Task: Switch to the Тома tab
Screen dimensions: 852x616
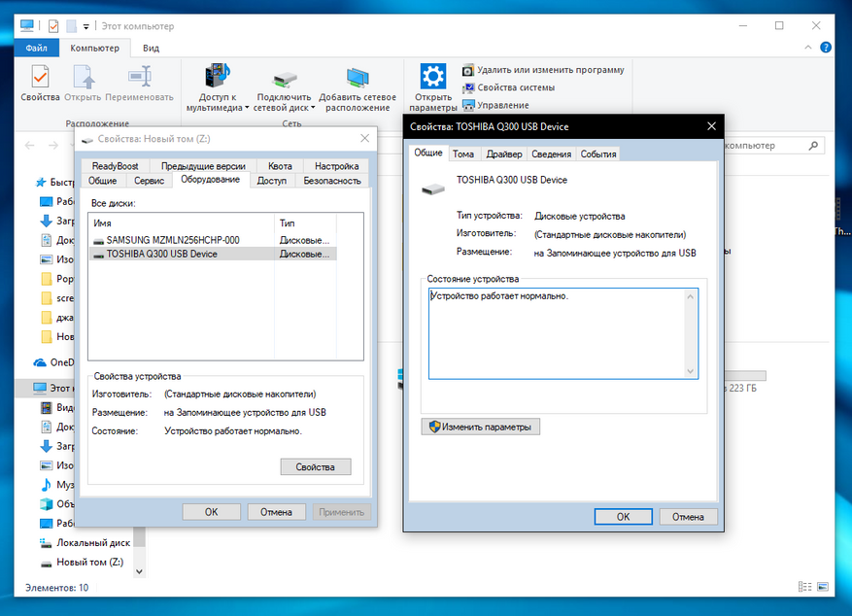Action: tap(463, 154)
